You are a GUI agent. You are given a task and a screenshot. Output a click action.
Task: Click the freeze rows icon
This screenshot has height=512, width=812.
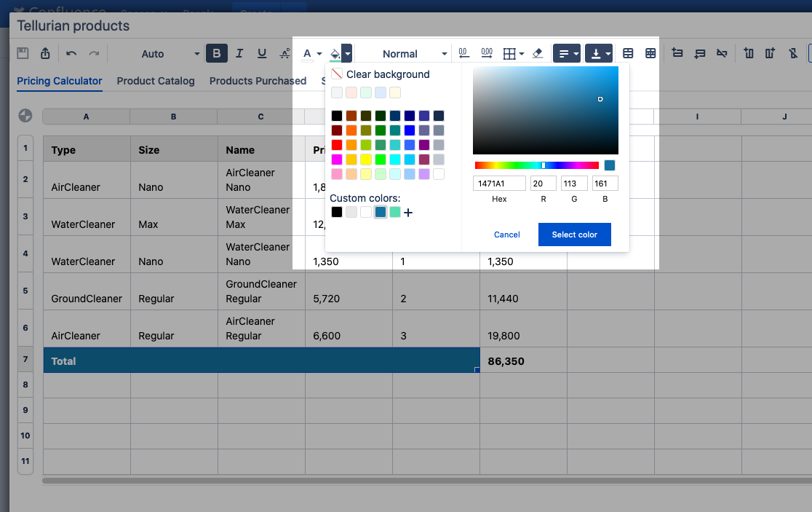click(628, 53)
